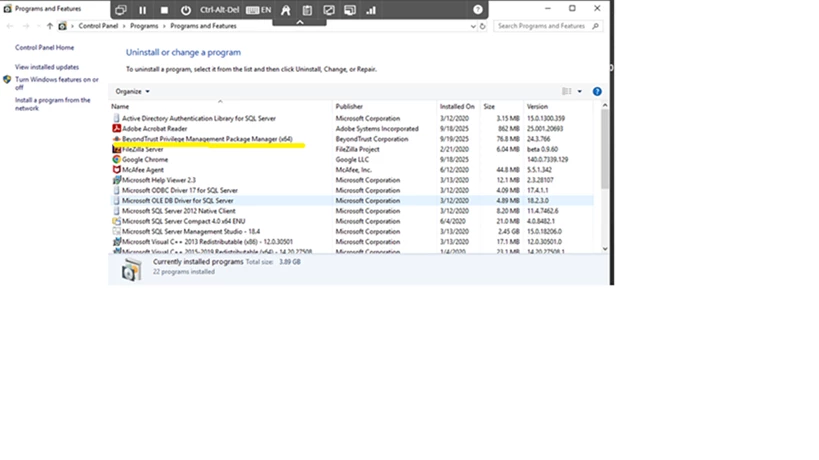This screenshot has width=819, height=460.
Task: Click the pause session icon in remote toolbar
Action: tap(143, 10)
